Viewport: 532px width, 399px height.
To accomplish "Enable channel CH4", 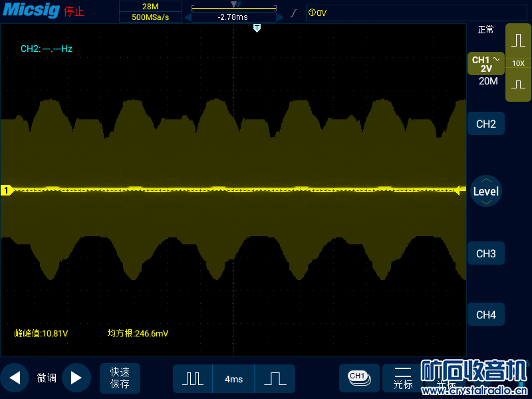I will (486, 315).
